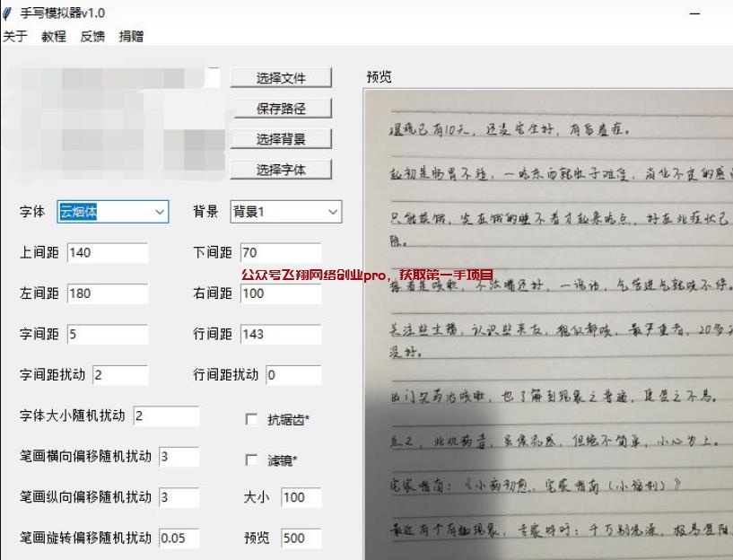Tick the small checkbox beside 选择文件
Viewport: 733px width, 560px height.
click(x=213, y=78)
